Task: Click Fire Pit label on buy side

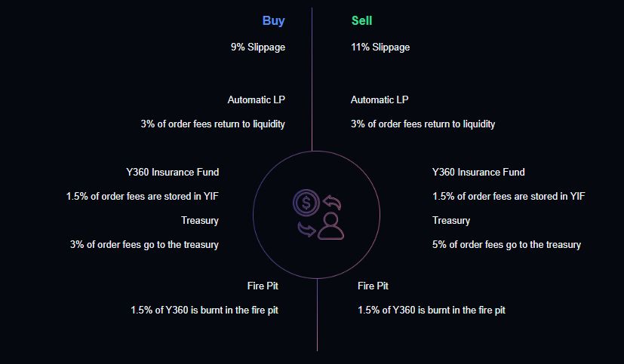Action: [x=263, y=286]
